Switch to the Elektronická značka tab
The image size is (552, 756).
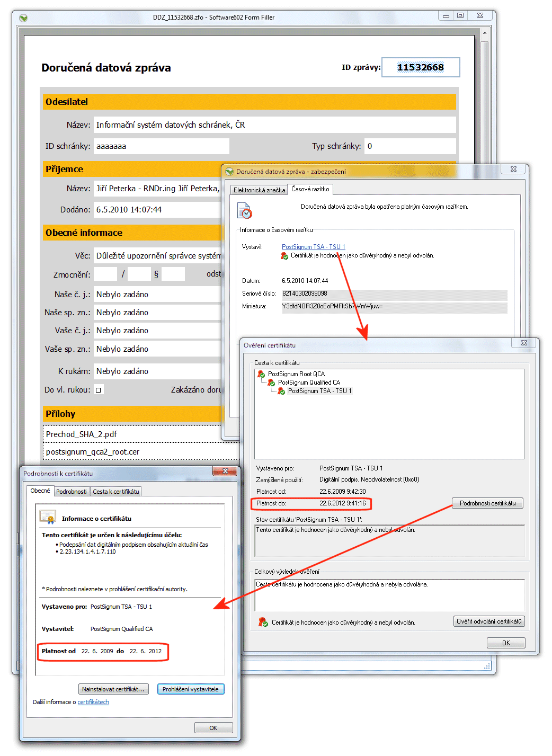pos(259,190)
